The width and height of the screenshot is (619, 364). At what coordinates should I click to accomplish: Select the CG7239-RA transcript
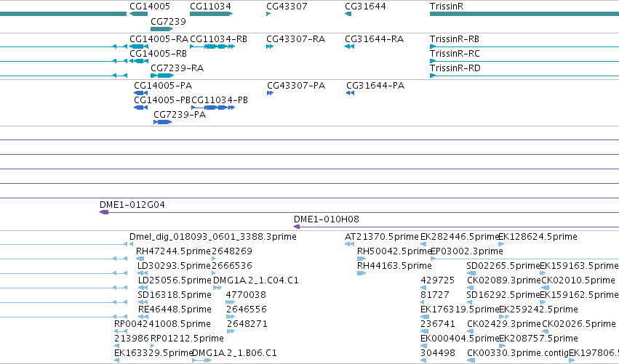162,76
